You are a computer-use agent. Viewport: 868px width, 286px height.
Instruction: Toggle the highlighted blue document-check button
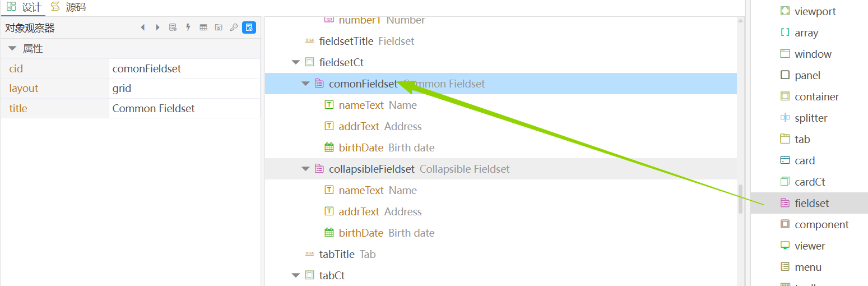pos(249,27)
